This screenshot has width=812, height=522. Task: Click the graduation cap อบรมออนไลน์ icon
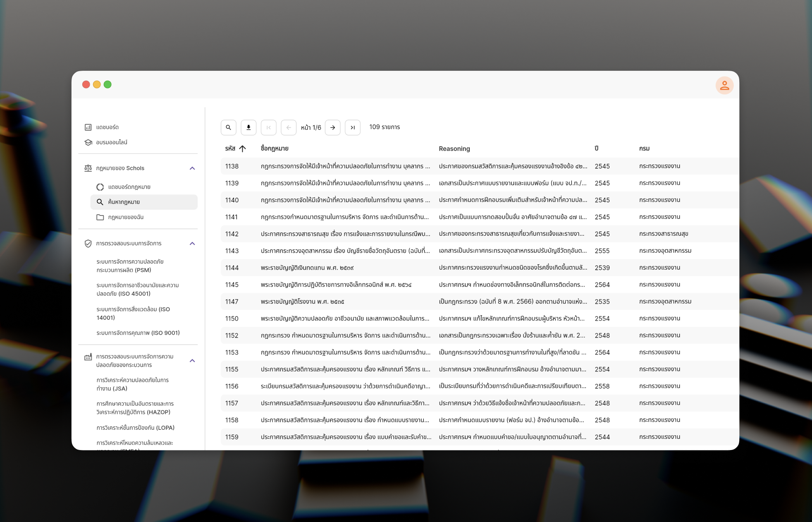click(88, 142)
